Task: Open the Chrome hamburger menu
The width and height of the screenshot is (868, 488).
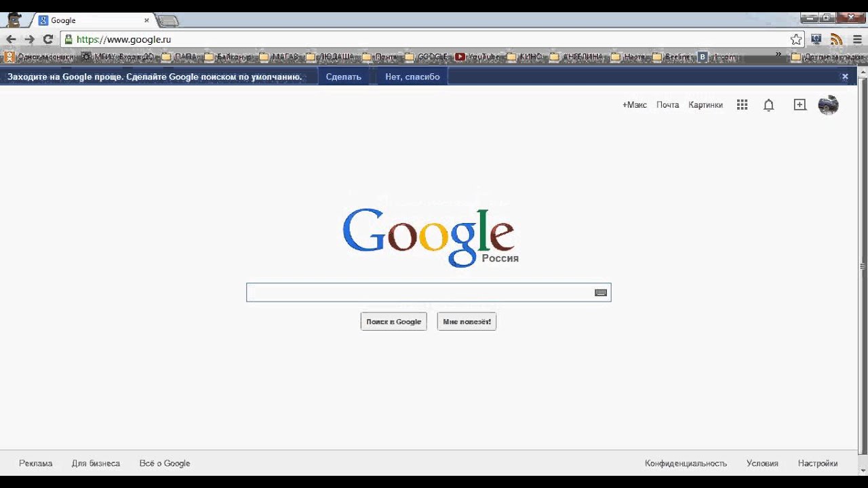Action: click(857, 39)
